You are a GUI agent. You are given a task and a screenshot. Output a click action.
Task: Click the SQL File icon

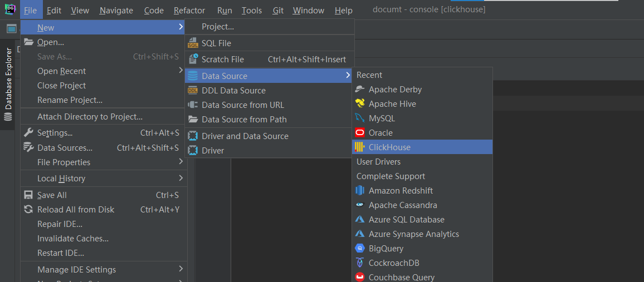pyautogui.click(x=193, y=43)
